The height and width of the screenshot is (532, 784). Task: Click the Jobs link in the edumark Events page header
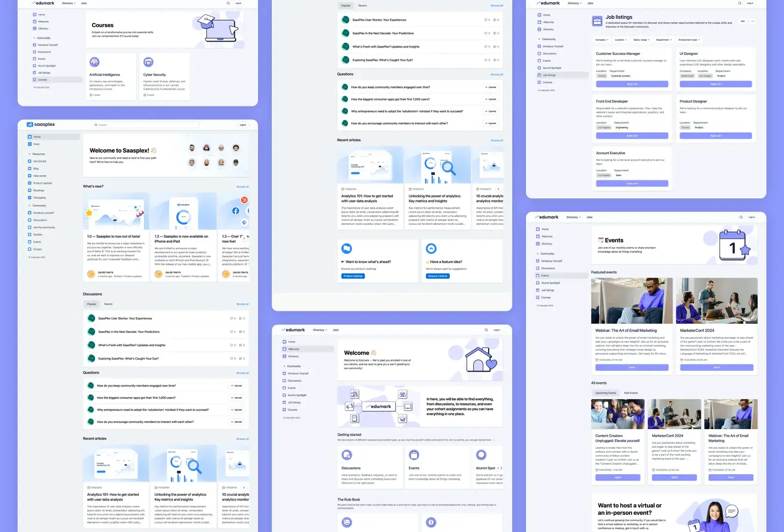589,217
